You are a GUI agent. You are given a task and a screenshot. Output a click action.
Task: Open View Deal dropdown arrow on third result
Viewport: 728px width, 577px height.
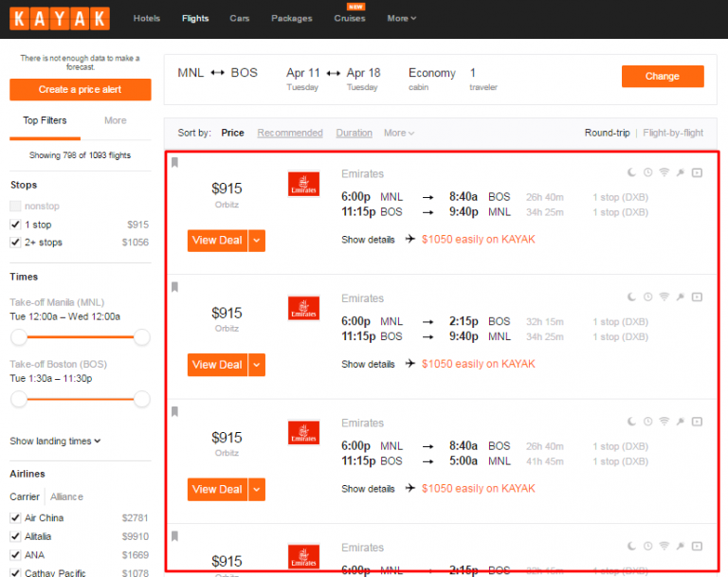257,489
